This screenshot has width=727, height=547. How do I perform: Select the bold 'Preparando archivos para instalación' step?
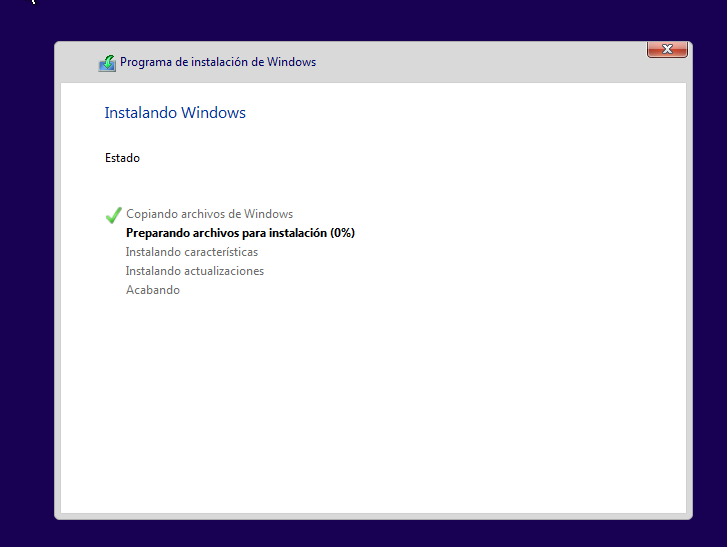click(x=227, y=233)
